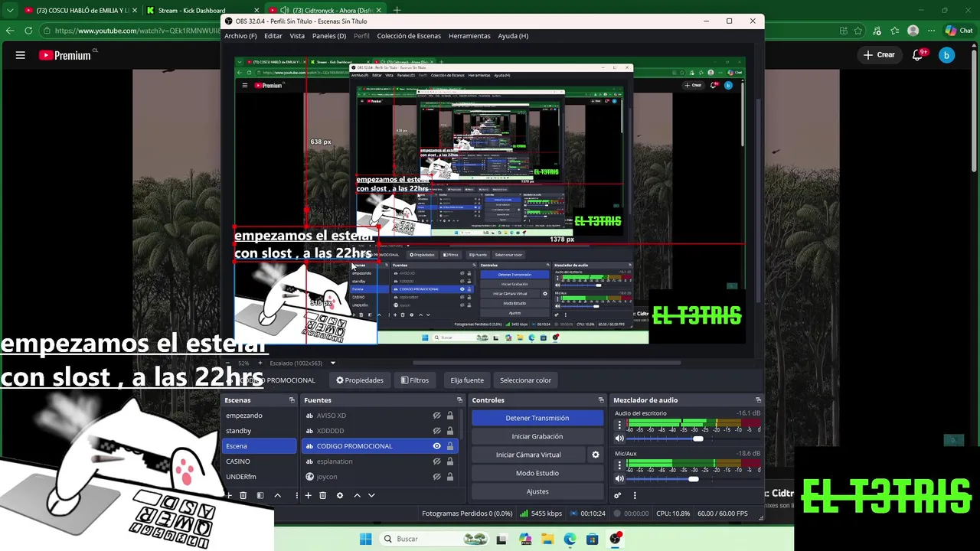Adjust Mic/Aux volume slider
The width and height of the screenshot is (980, 551).
693,479
